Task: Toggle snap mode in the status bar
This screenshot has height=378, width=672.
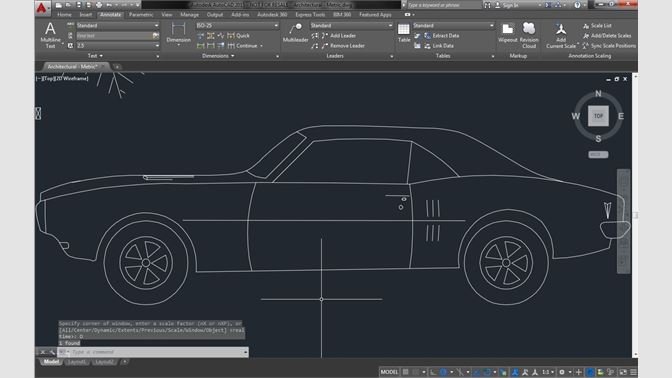Action: pos(416,372)
